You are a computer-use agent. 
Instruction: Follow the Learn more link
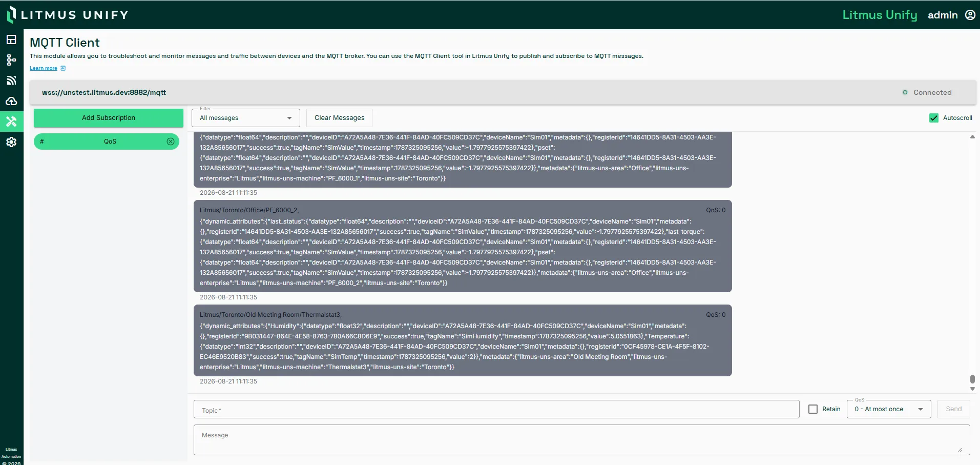(x=44, y=68)
